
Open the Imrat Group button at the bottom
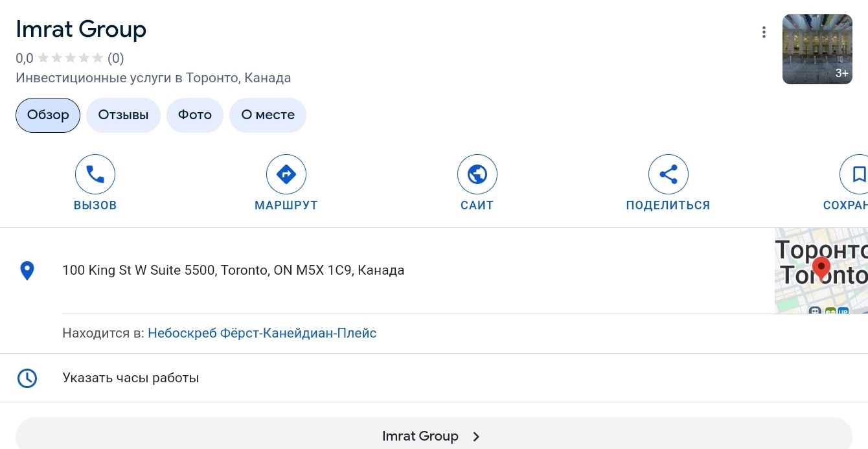tap(433, 433)
